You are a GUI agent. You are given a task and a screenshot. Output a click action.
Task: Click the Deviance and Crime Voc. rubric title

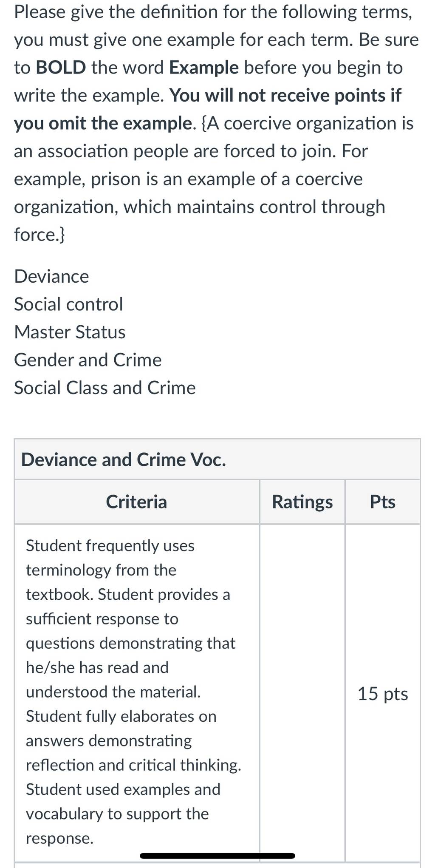click(124, 460)
